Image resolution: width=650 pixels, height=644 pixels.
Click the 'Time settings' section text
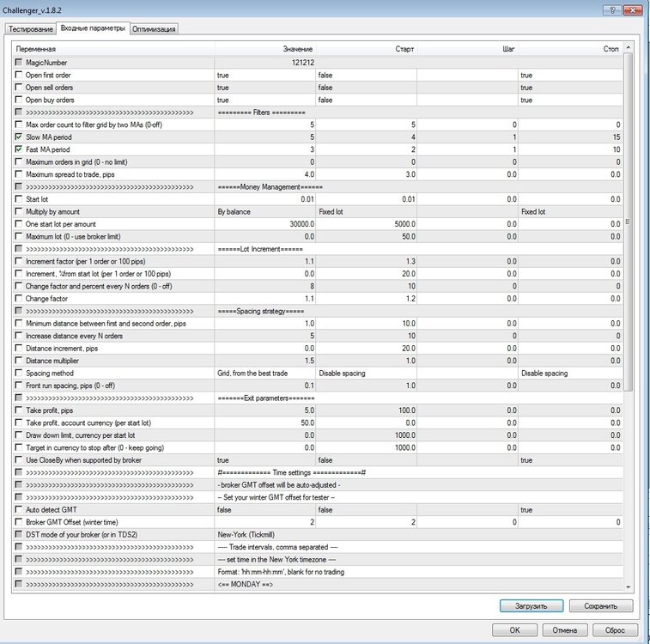(x=291, y=473)
